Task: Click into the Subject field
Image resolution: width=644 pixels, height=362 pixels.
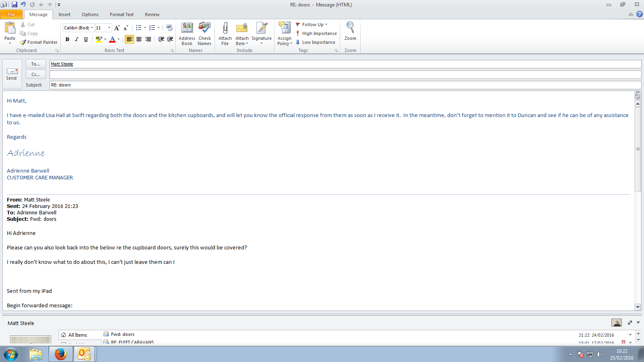Action: click(x=345, y=85)
